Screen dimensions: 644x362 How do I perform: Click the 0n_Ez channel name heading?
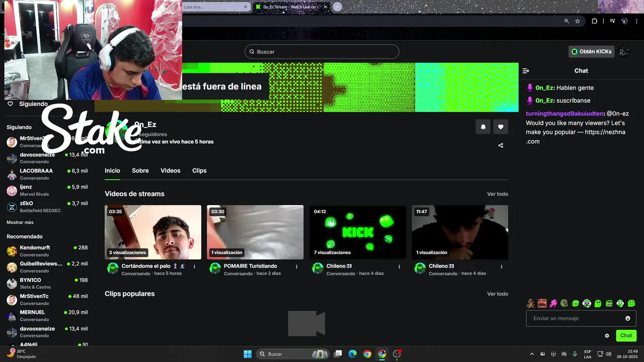[145, 124]
